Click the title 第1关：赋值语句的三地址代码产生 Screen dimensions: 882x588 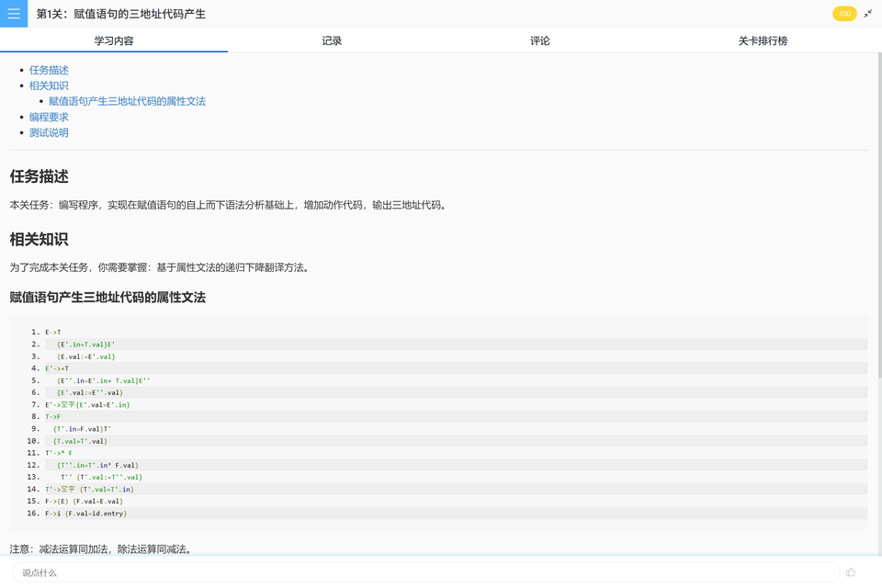tap(120, 13)
